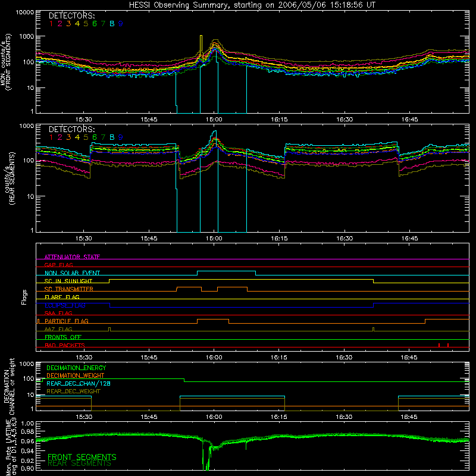Click 15:30 time tick below decimation panel

click(84, 417)
